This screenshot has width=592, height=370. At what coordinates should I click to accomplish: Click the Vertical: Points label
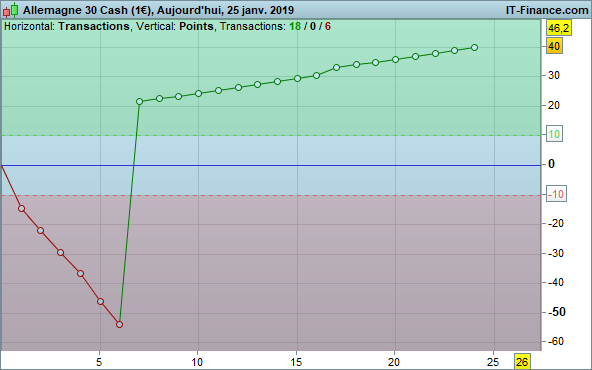(175, 26)
